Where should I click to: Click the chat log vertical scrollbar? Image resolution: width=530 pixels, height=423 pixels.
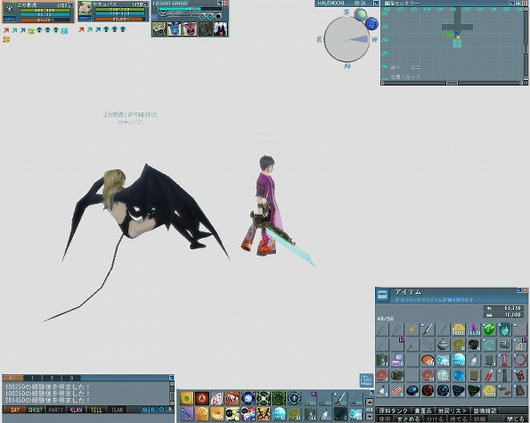pos(172,393)
